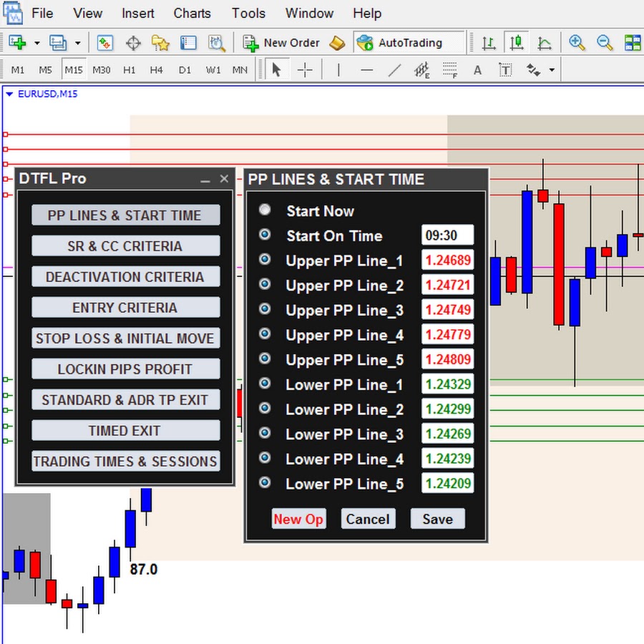Toggle Upper PP Line_5 radio button
Viewport: 644px width, 644px height.
[x=265, y=358]
